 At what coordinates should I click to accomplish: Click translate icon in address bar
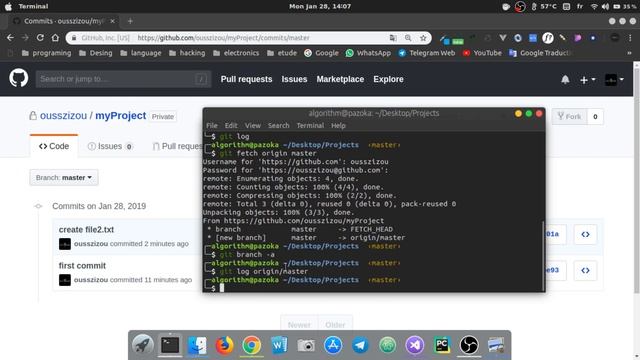(x=393, y=38)
